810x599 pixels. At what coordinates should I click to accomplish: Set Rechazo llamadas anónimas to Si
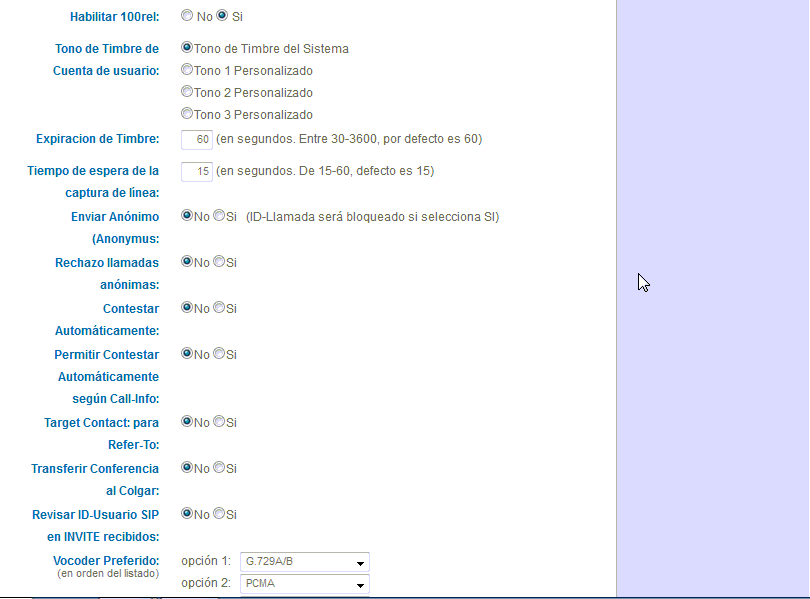(x=219, y=262)
